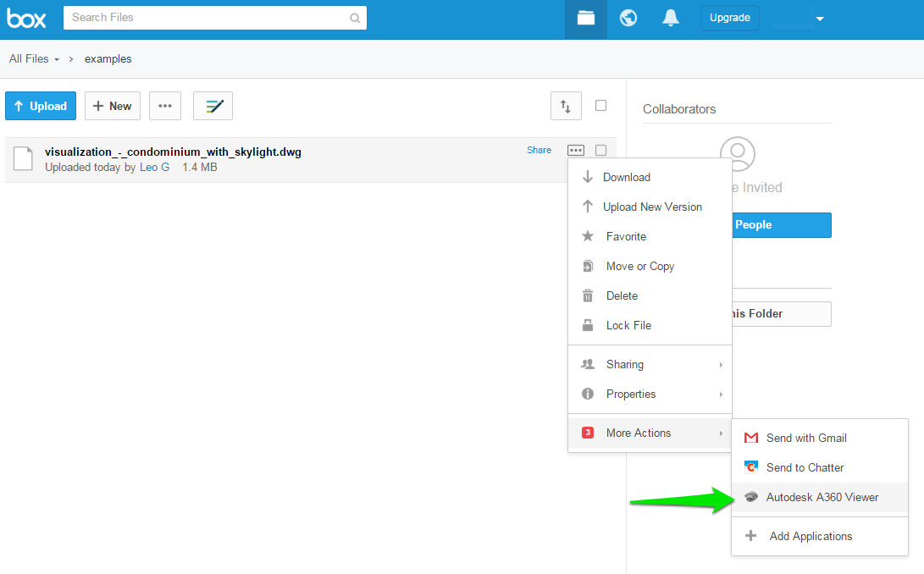
Task: Click the search magnifier icon
Action: (x=355, y=19)
